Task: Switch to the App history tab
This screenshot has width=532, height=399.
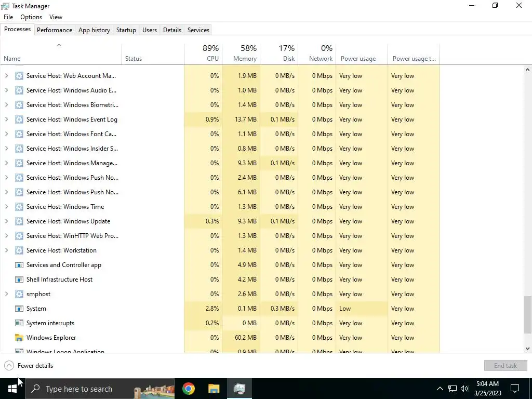Action: pos(95,30)
